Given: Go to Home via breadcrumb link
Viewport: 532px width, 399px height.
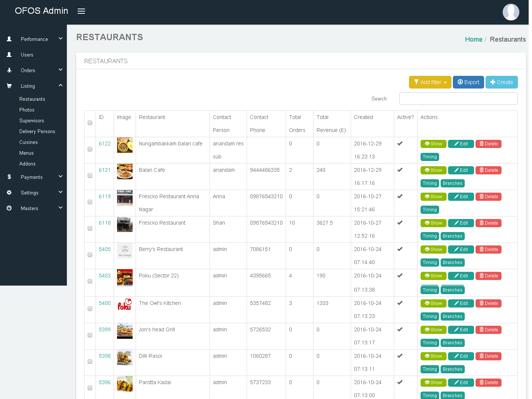Looking at the screenshot, I should [x=474, y=39].
